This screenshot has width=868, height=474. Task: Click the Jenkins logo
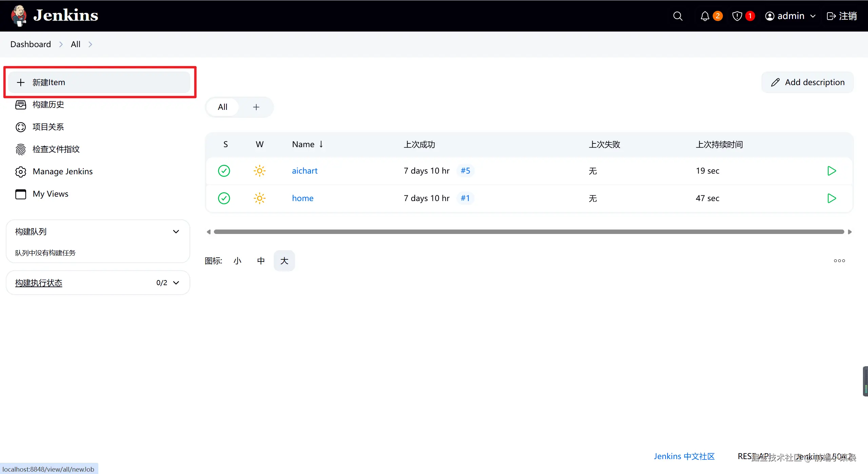[54, 16]
